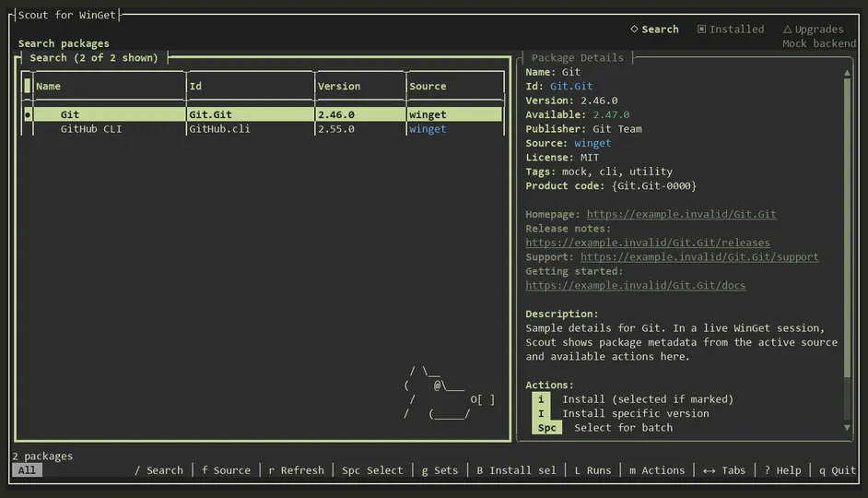The height and width of the screenshot is (498, 868).
Task: Open the homepage link for Git.Git
Action: tap(681, 214)
